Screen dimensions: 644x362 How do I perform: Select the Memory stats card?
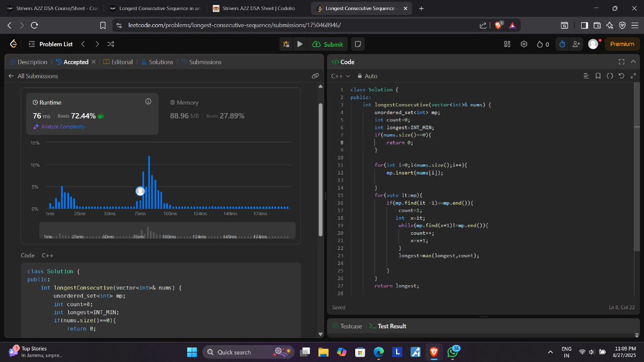tap(230, 113)
